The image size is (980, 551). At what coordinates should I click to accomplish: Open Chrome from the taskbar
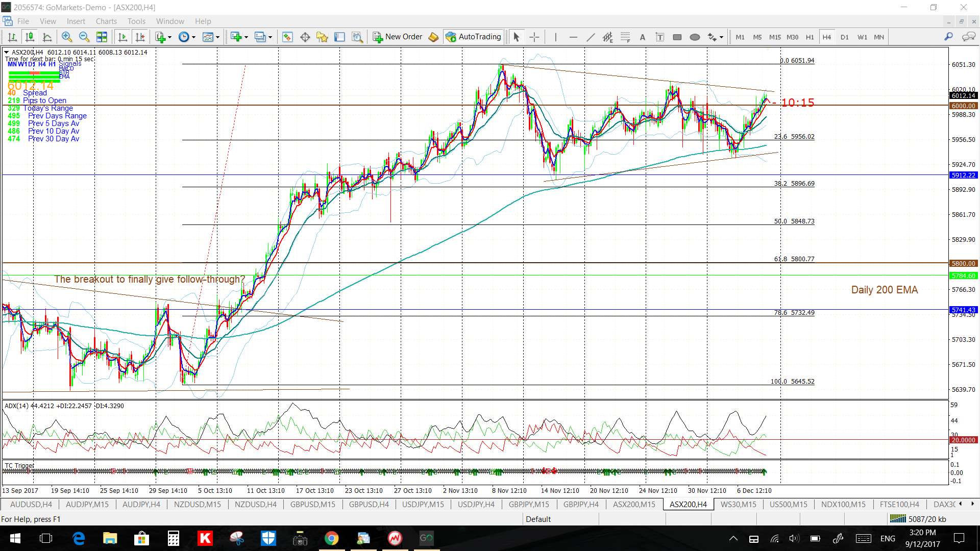(x=331, y=538)
